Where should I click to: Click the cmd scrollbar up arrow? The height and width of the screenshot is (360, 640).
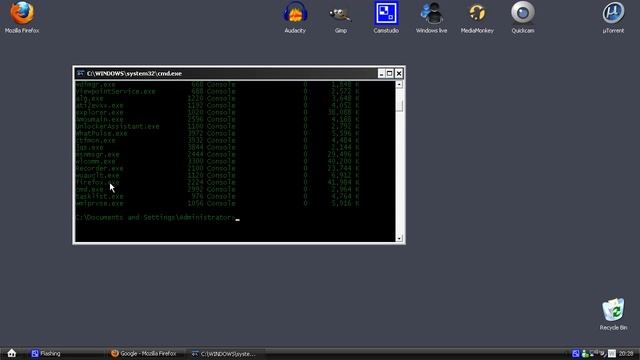[399, 84]
